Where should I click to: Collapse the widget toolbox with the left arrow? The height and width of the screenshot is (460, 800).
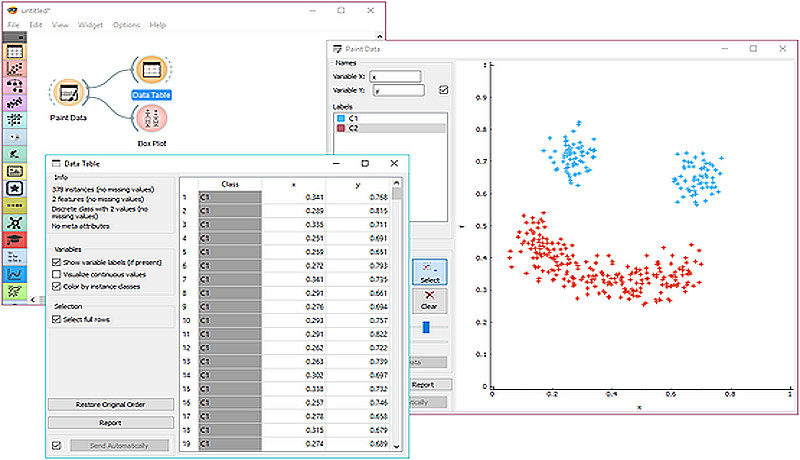click(x=33, y=300)
